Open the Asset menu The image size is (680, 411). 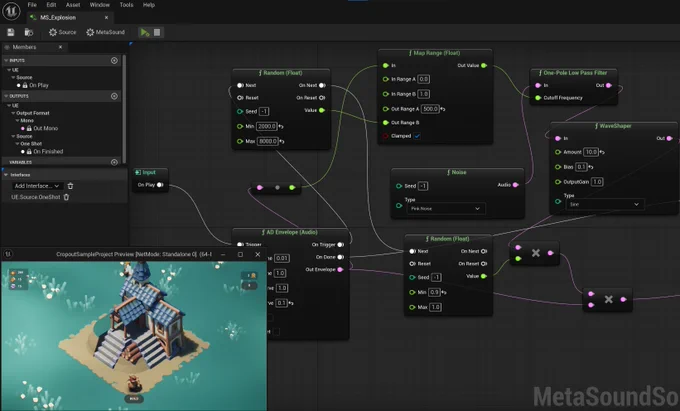(73, 5)
